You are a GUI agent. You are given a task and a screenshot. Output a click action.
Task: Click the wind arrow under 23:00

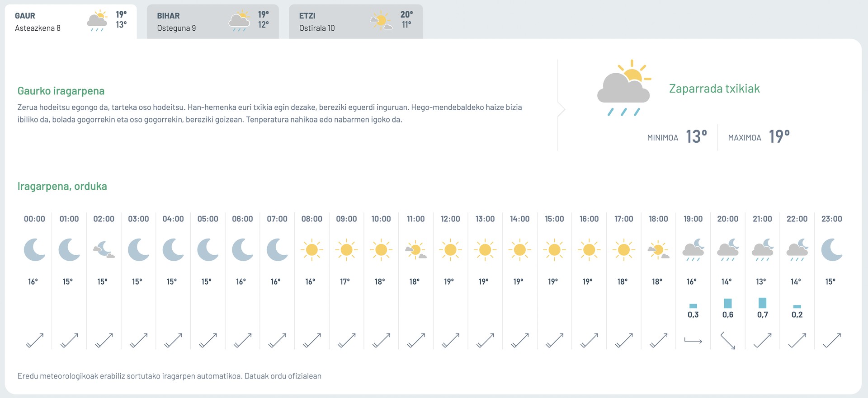(832, 341)
